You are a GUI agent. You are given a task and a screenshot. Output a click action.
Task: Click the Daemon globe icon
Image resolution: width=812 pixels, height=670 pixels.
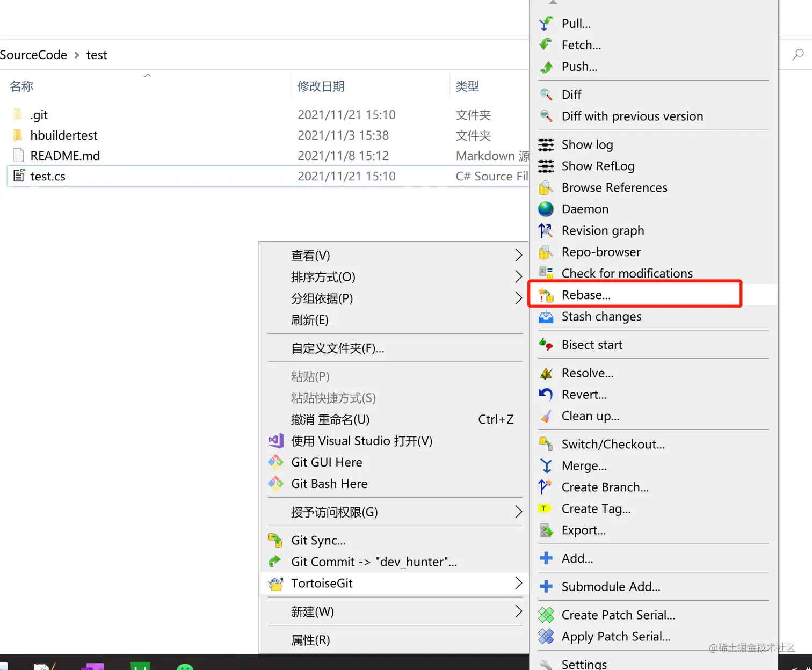pos(546,209)
